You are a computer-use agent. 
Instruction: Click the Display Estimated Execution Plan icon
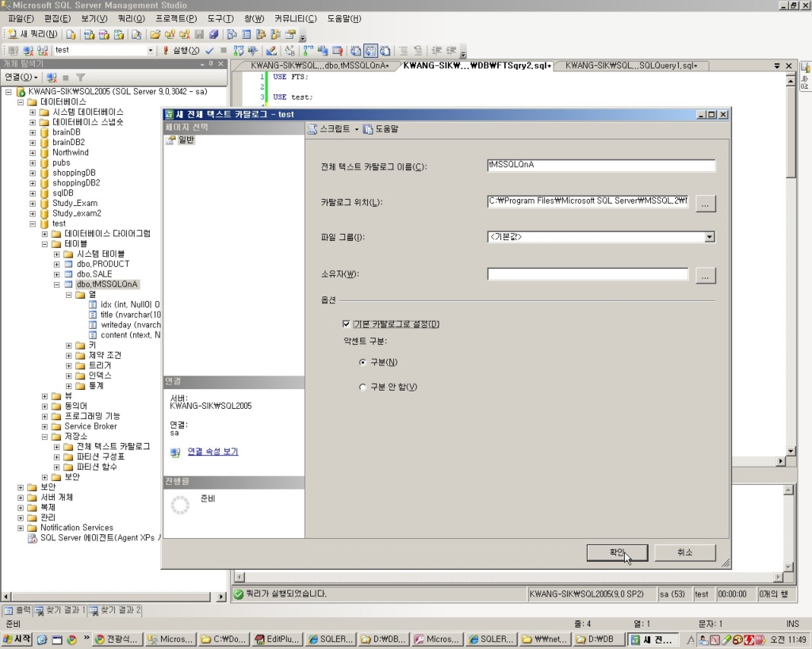238,50
